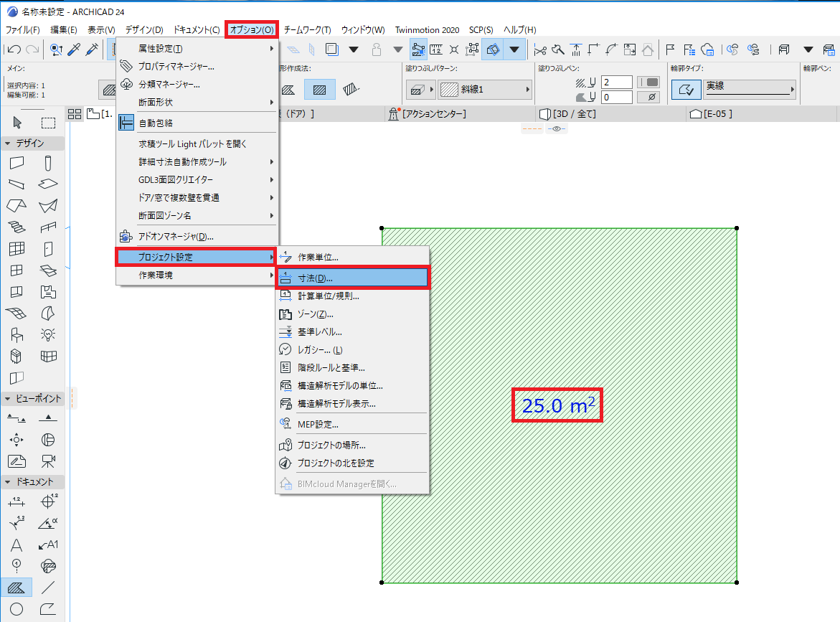840x622 pixels.
Task: Collapse the デザイン toolbox section
Action: coord(7,143)
